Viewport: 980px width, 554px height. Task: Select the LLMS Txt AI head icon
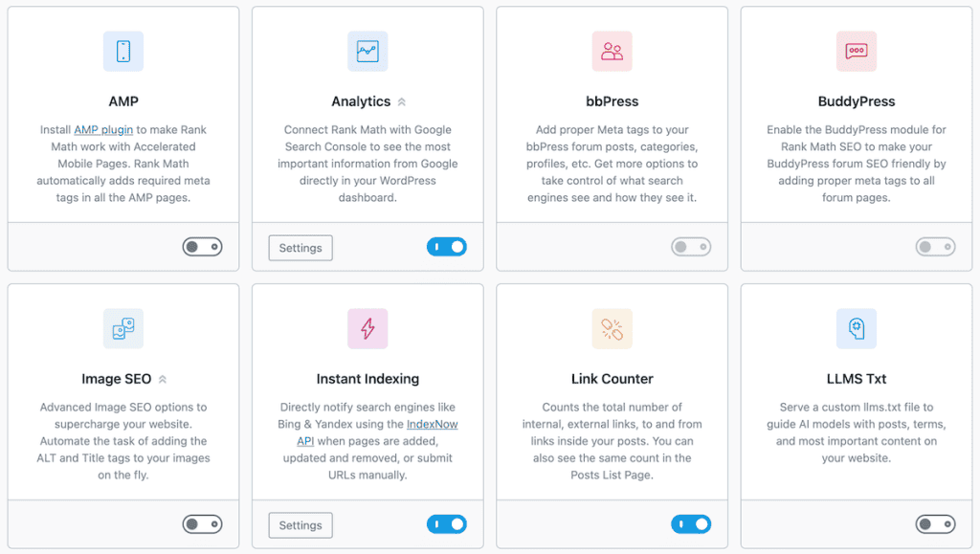click(856, 328)
